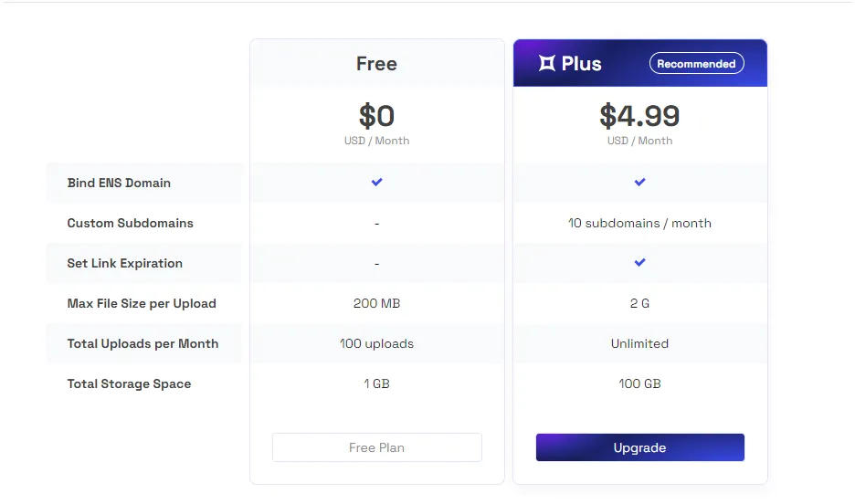Click the Plus plan ENS domain checkmark

[x=639, y=183]
